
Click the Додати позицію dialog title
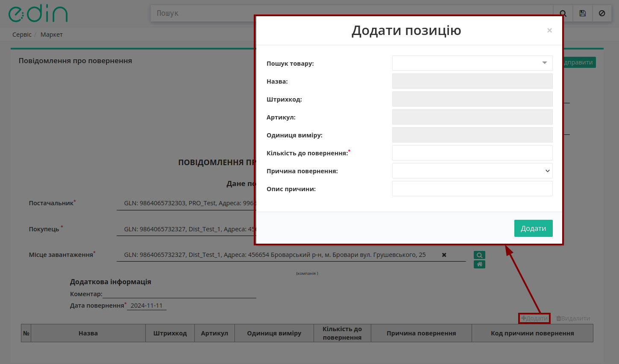point(406,31)
